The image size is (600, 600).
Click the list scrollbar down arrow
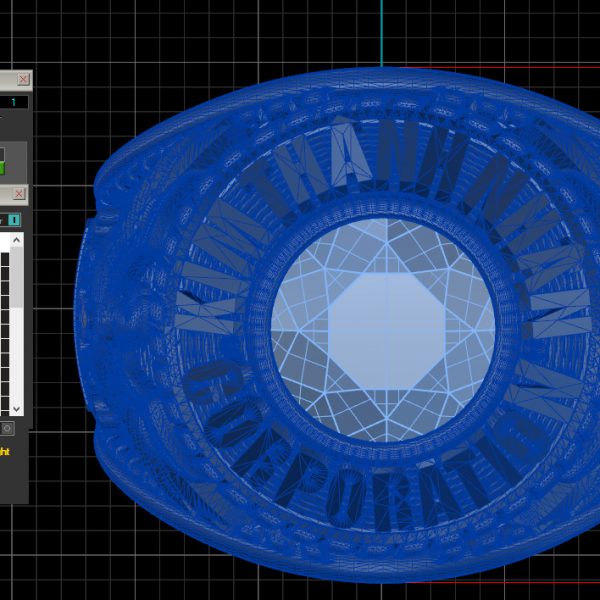16,408
